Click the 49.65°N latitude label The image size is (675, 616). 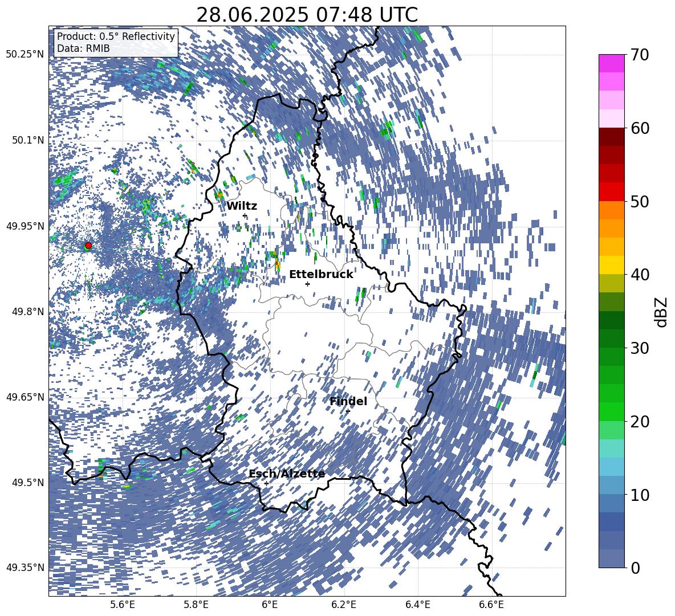coord(25,397)
